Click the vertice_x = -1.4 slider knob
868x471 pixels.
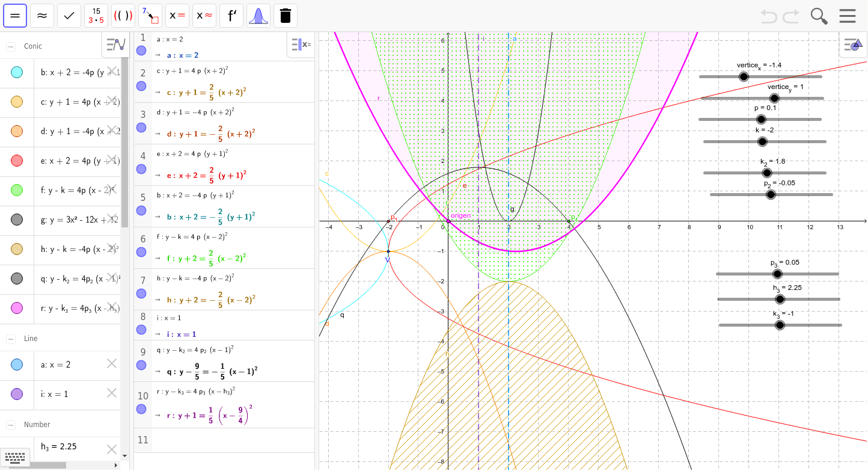click(744, 76)
